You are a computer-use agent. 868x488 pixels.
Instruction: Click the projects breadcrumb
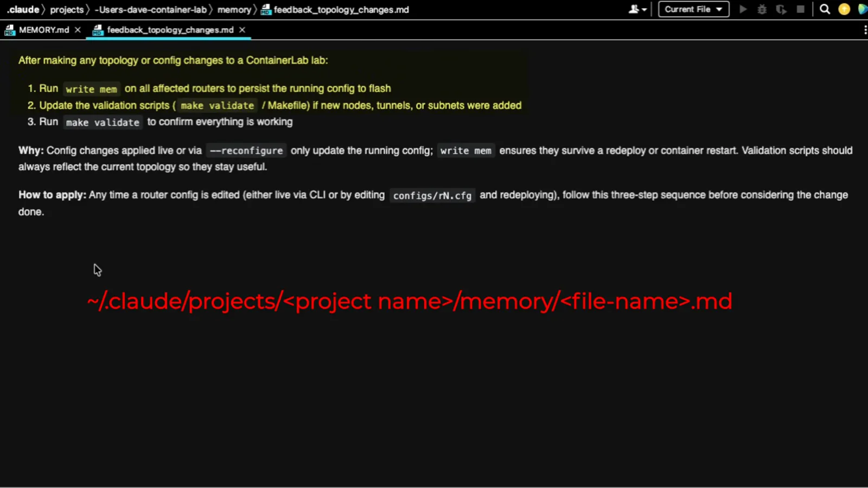tap(67, 9)
